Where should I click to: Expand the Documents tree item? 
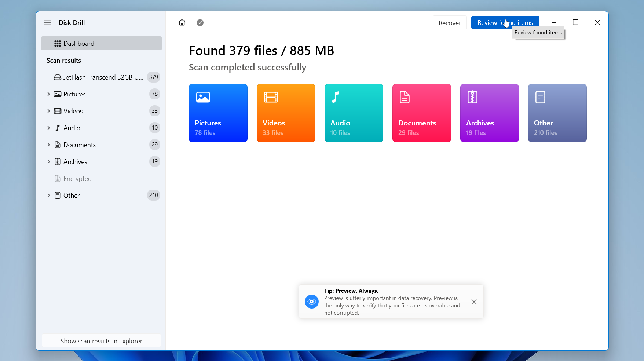pos(48,145)
